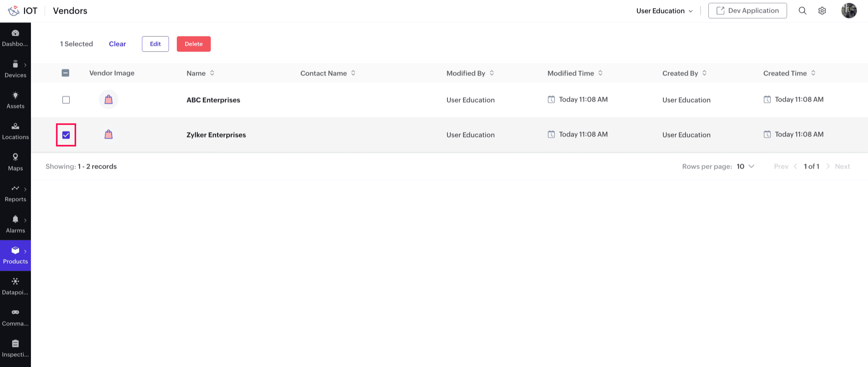Viewport: 868px width, 367px height.
Task: Expand the Devices submenu chevron
Action: 25,65
